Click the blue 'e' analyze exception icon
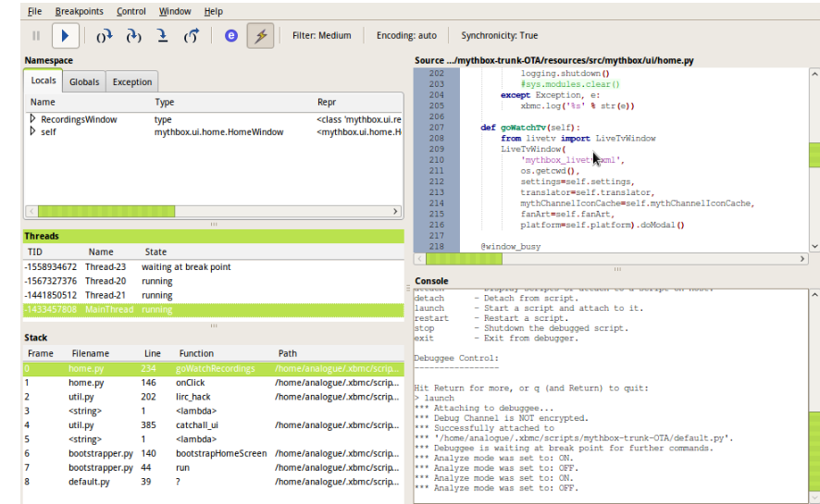 (231, 36)
